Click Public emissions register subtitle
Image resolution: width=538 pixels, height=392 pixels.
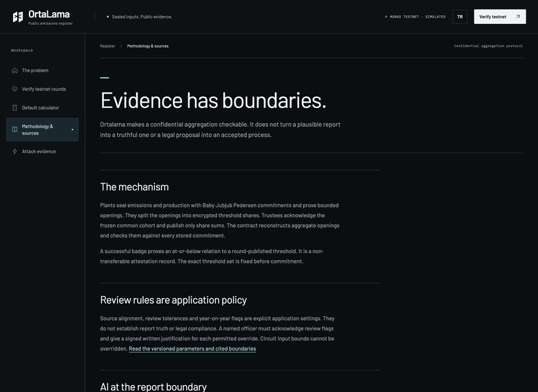pyautogui.click(x=51, y=23)
